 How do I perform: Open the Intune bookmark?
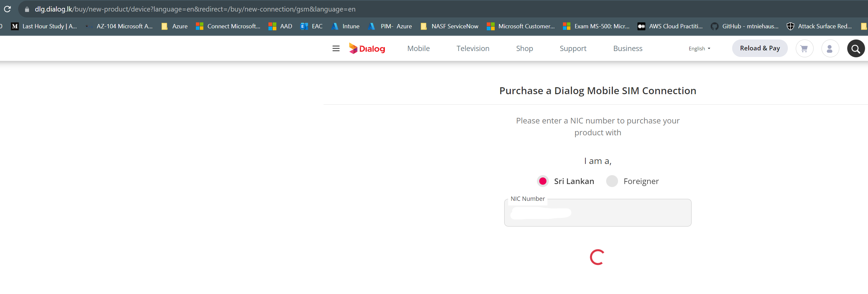(345, 26)
